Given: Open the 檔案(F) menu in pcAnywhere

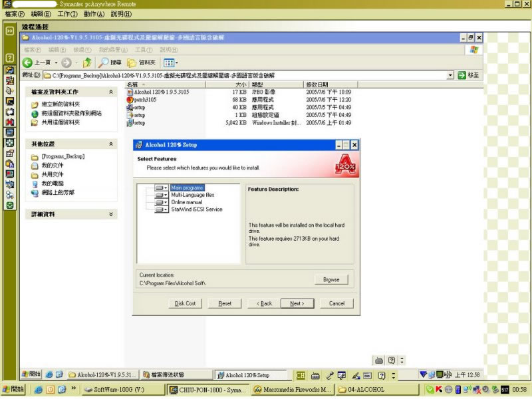Looking at the screenshot, I should (15, 14).
